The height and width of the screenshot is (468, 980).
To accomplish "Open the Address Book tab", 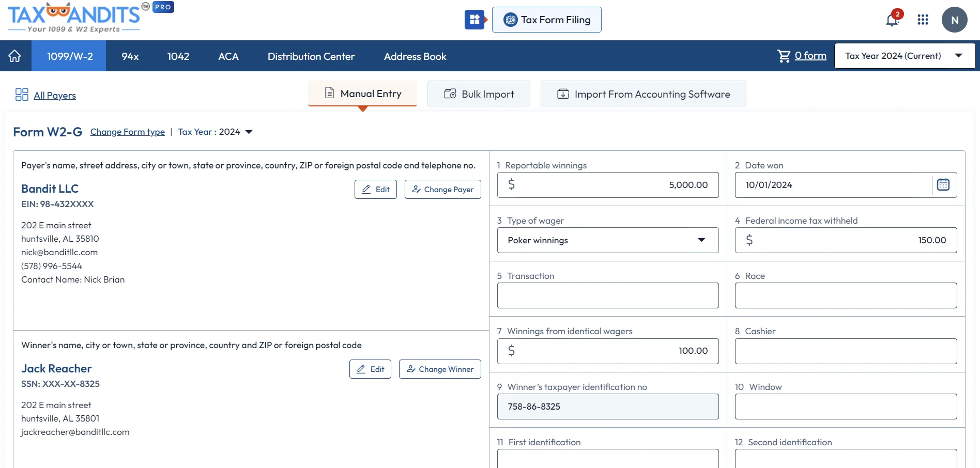I will (x=415, y=56).
